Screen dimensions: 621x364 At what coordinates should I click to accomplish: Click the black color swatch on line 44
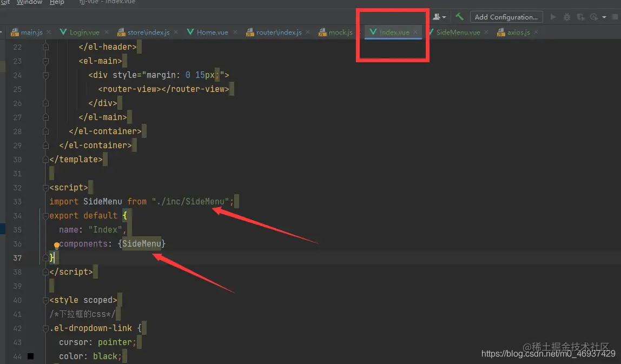pyautogui.click(x=30, y=356)
